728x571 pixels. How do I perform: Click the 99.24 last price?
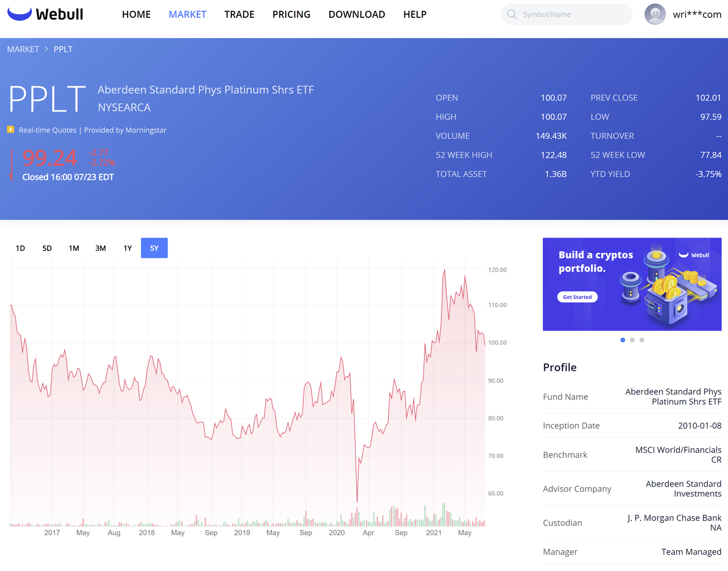pos(49,159)
